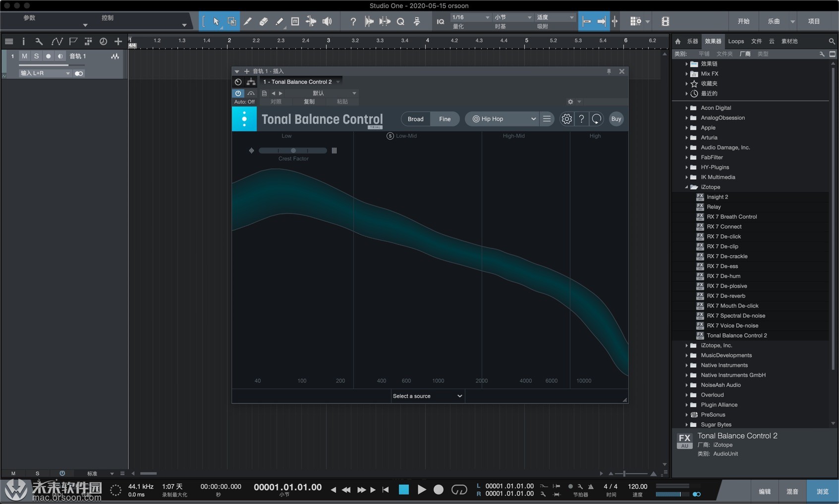This screenshot has height=504, width=839.
Task: Select Tonal Balance Control 2 in browser
Action: [736, 336]
